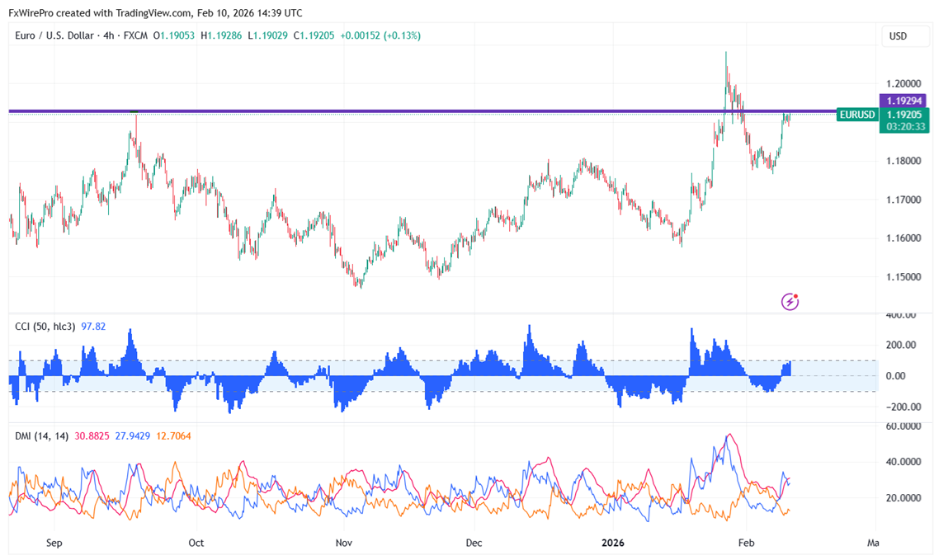Click the DMI value 27.9429

pyautogui.click(x=132, y=436)
